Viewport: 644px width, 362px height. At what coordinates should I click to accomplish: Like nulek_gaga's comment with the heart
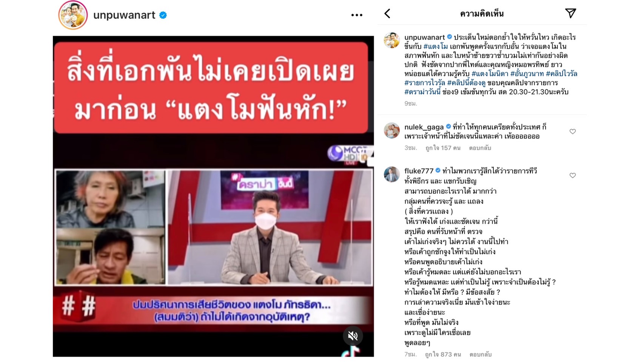[573, 132]
